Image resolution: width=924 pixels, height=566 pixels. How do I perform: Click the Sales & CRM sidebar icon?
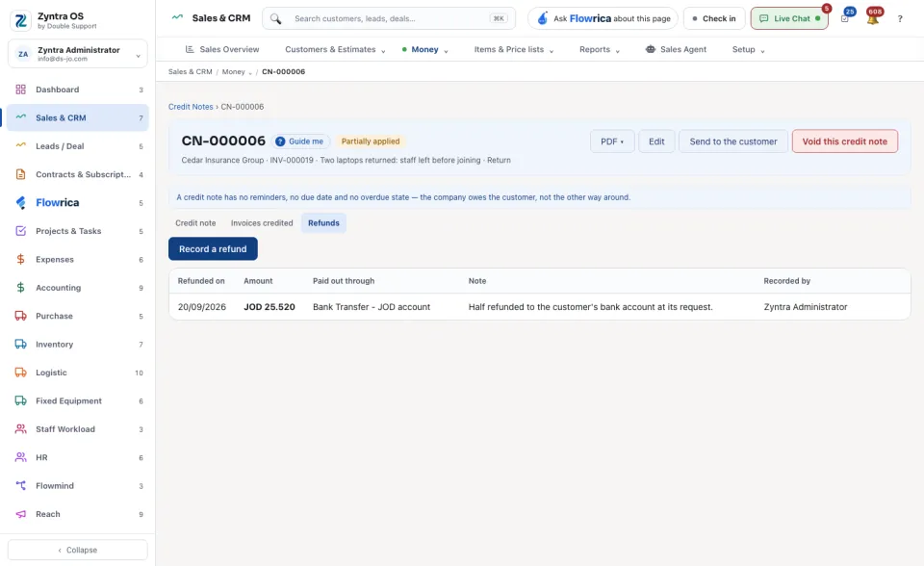click(x=20, y=117)
